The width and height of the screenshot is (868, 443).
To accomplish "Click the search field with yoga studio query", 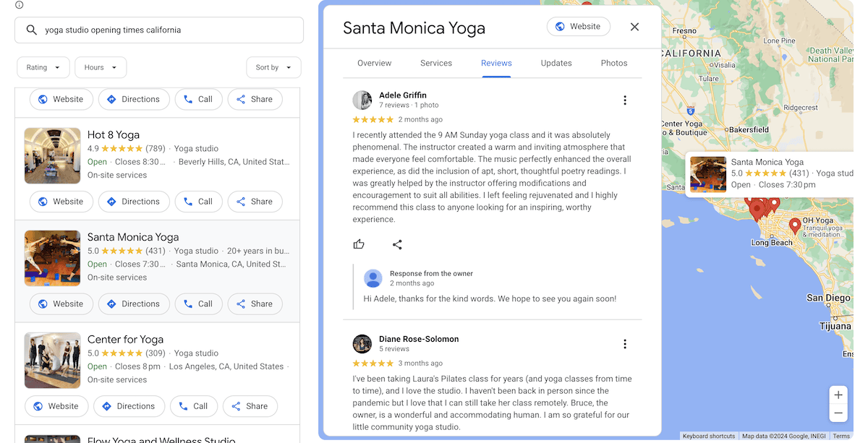I will (x=159, y=30).
